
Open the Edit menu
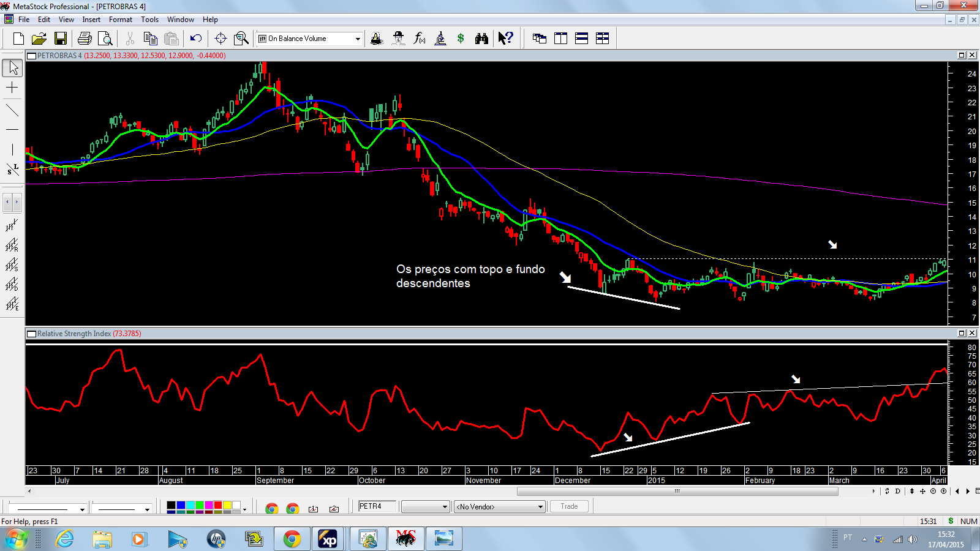click(44, 20)
